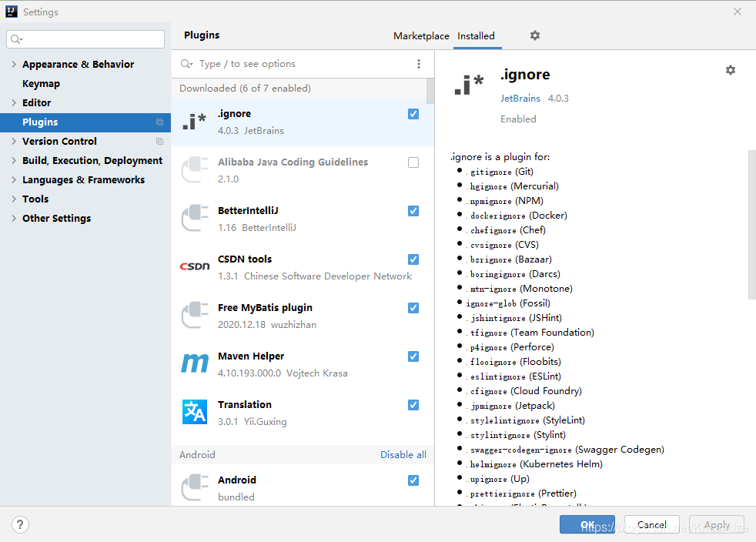Select the CSDN tools plugin icon
The height and width of the screenshot is (542, 756).
click(195, 266)
